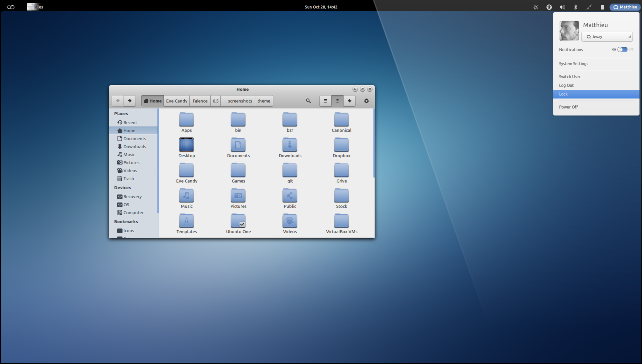Open the Bluetooth indicator in top bar
642x364 pixels.
[575, 7]
